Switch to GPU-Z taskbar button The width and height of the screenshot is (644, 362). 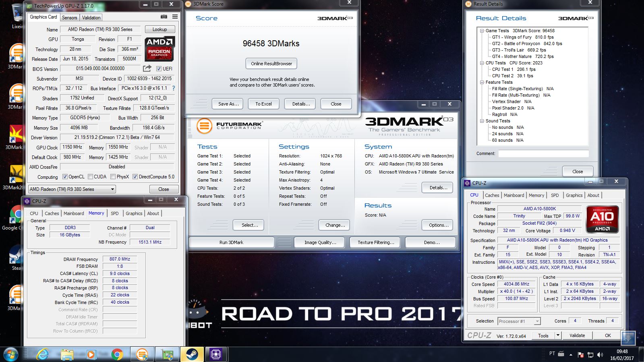click(167, 355)
